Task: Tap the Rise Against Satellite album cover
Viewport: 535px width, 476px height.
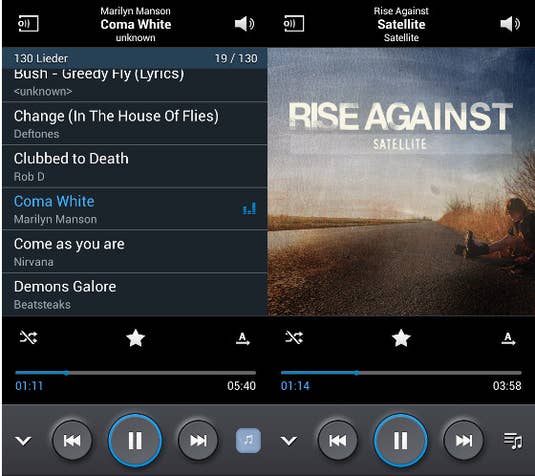Action: tap(401, 182)
